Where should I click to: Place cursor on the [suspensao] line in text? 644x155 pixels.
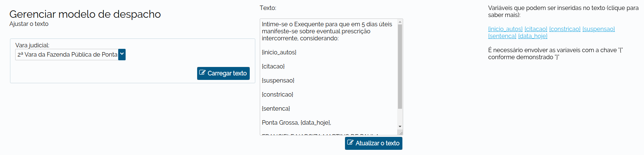278,80
